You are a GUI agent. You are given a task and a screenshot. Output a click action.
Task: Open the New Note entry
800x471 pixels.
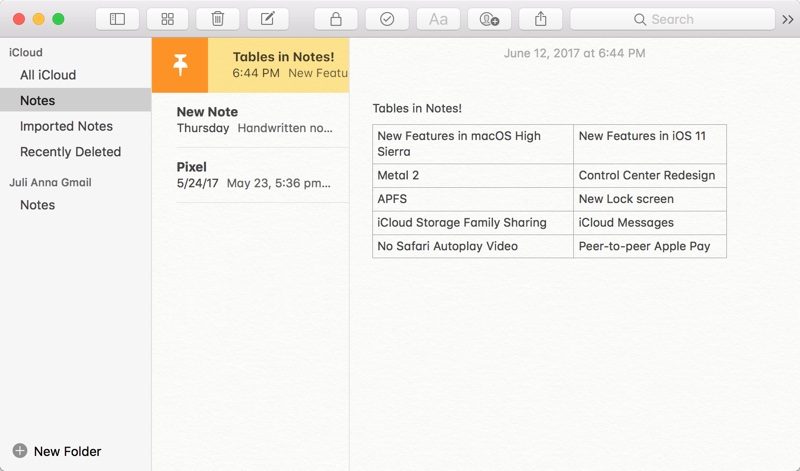point(251,120)
